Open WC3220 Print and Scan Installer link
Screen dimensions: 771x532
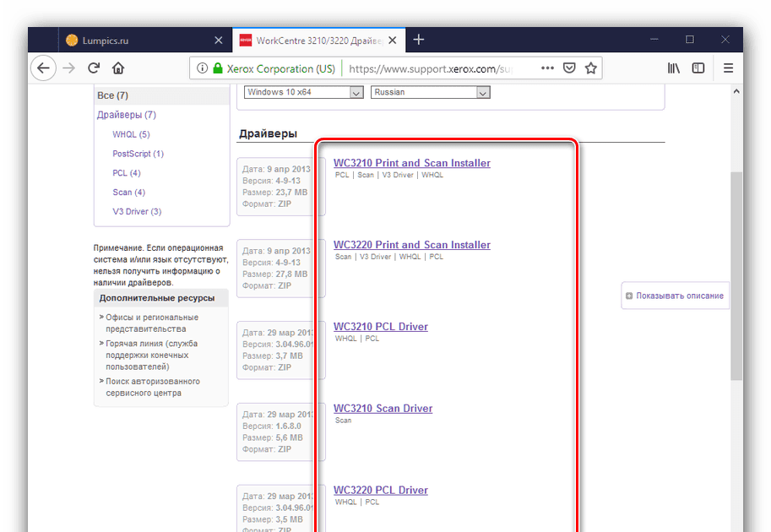412,244
